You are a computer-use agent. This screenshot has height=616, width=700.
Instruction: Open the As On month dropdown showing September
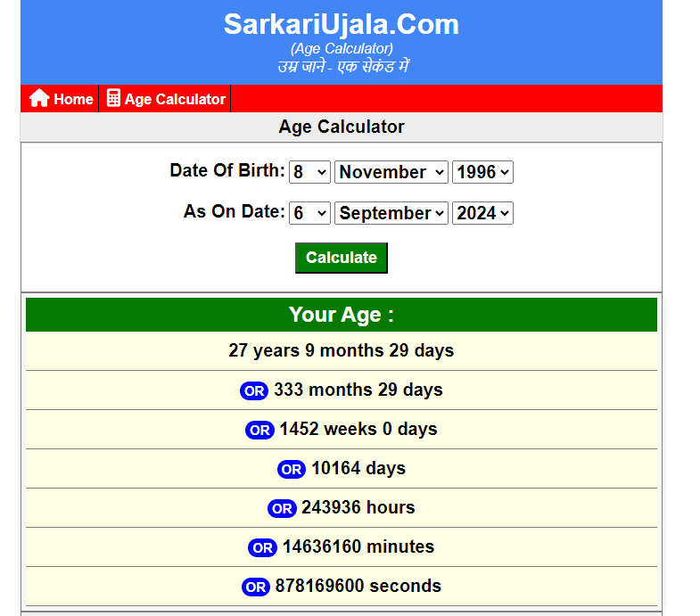pos(391,213)
